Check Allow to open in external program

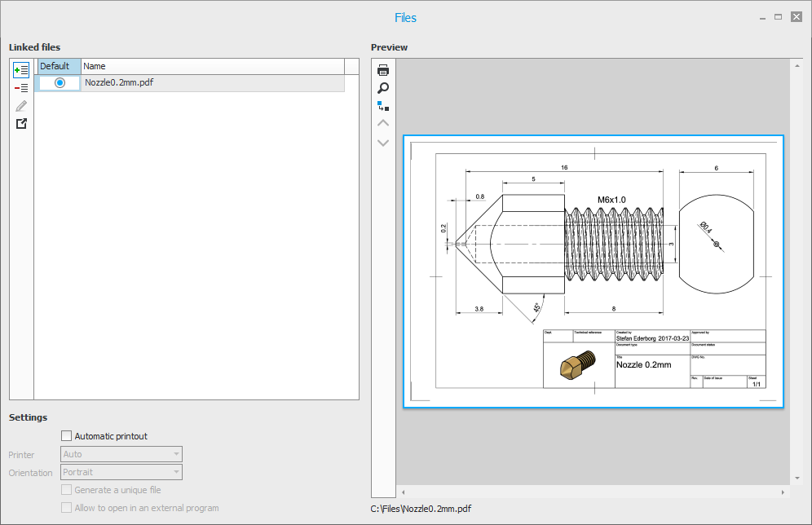tap(67, 508)
